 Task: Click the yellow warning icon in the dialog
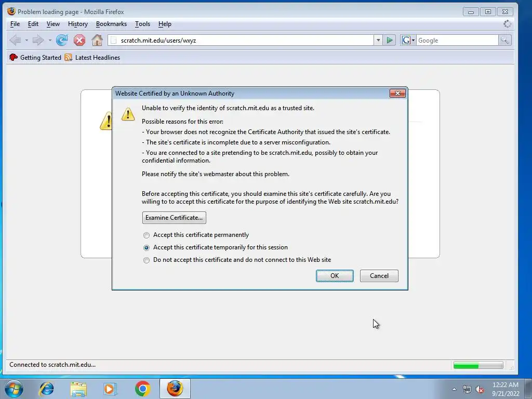128,114
